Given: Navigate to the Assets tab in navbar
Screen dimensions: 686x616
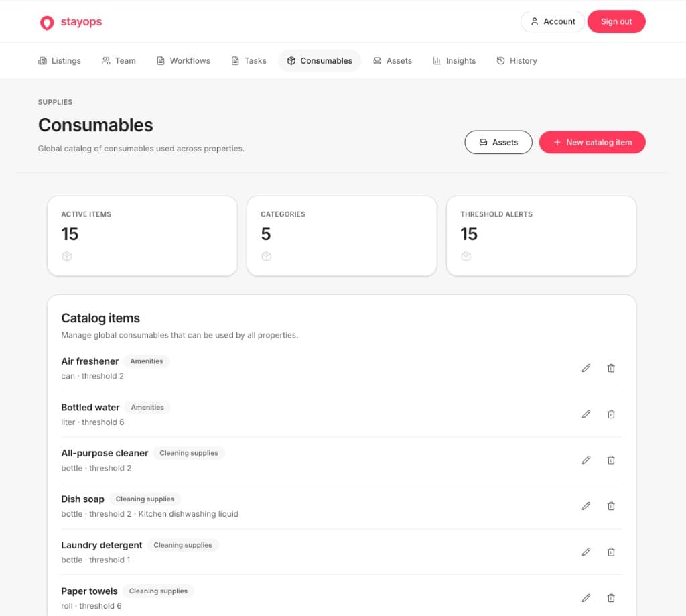Looking at the screenshot, I should (393, 61).
